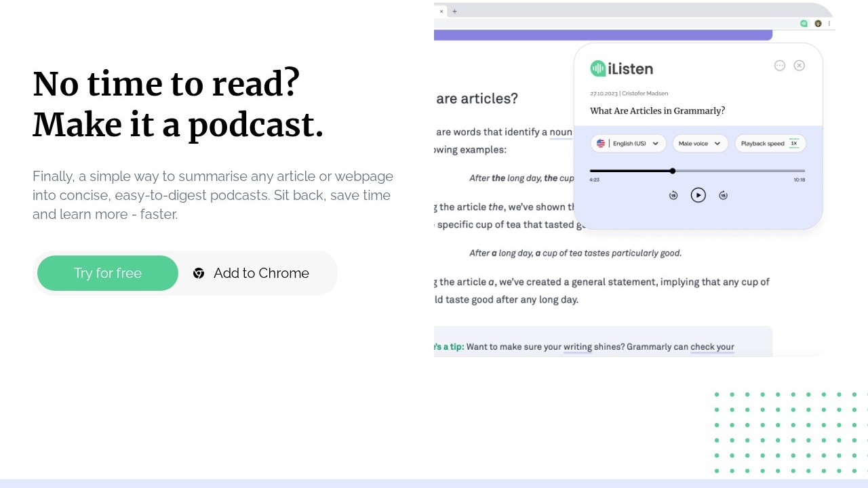Expand the English (US) language dropdown
Image resolution: width=868 pixels, height=488 pixels.
click(x=654, y=144)
